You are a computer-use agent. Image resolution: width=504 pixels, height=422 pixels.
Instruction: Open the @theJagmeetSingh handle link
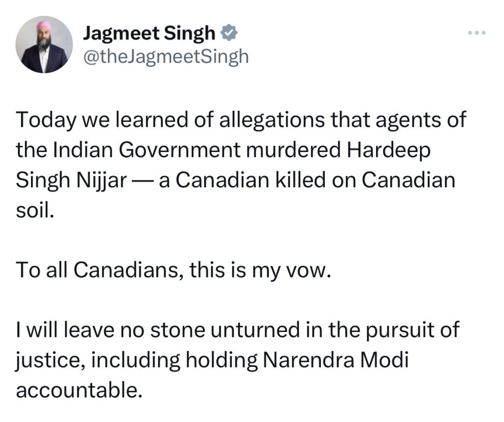pyautogui.click(x=166, y=57)
